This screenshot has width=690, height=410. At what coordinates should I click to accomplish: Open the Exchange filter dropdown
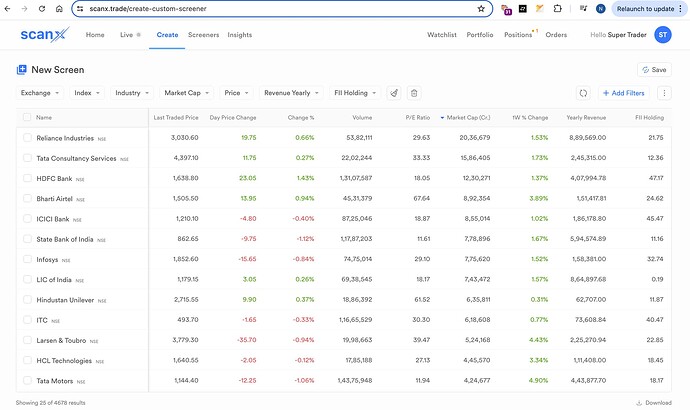[x=40, y=93]
